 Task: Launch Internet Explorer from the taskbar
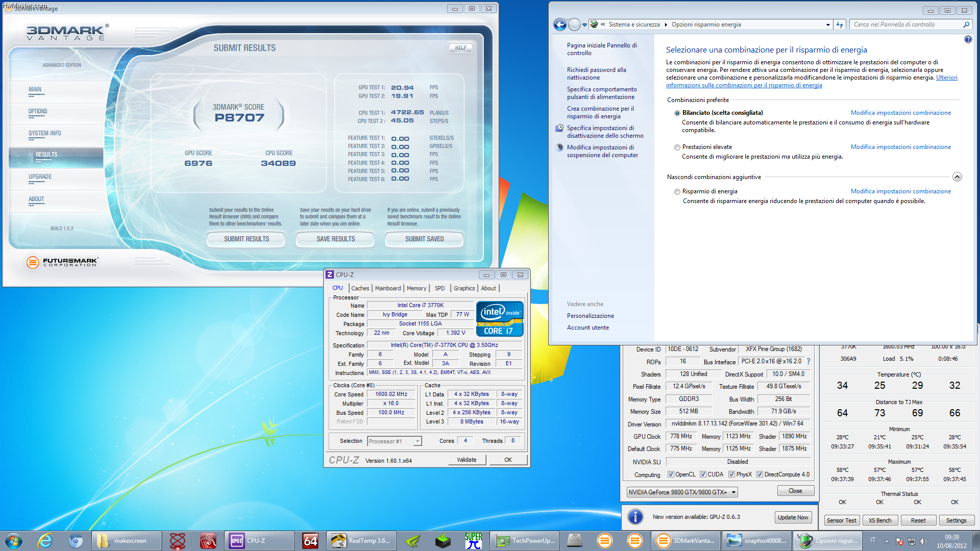point(45,541)
